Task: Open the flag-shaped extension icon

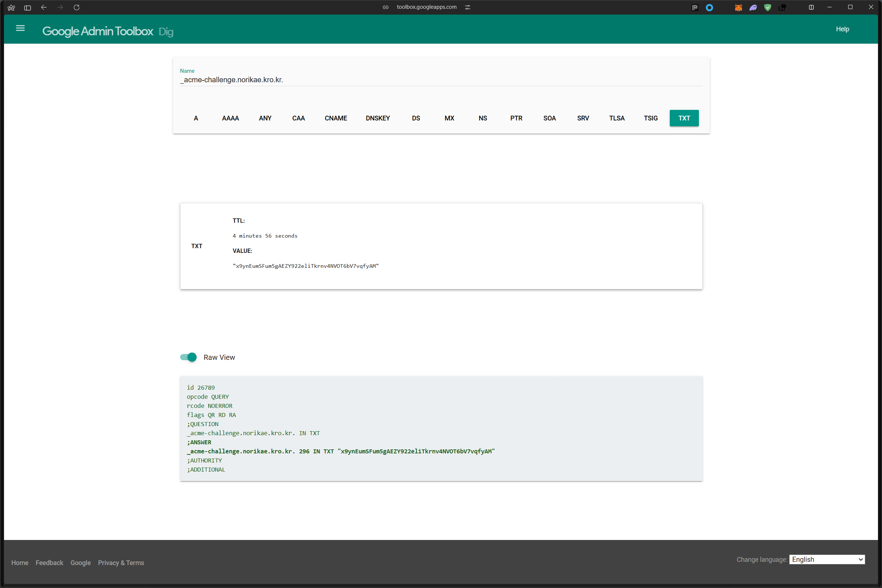Action: [695, 8]
